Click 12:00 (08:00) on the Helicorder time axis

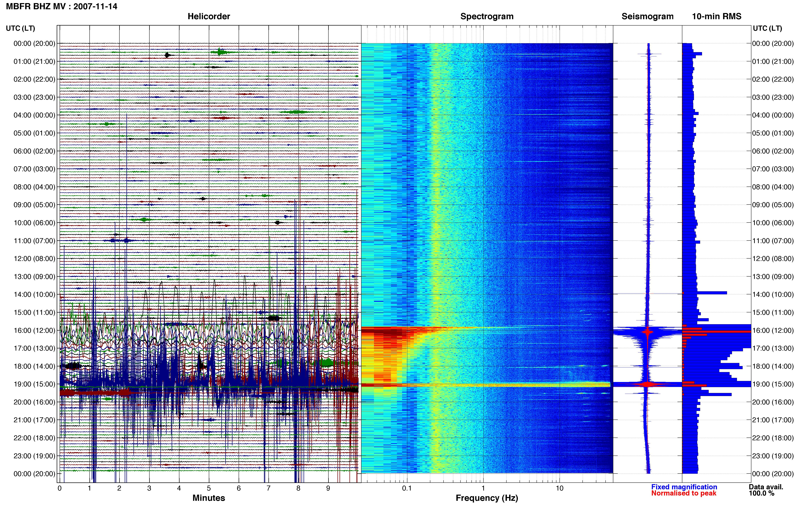click(34, 259)
